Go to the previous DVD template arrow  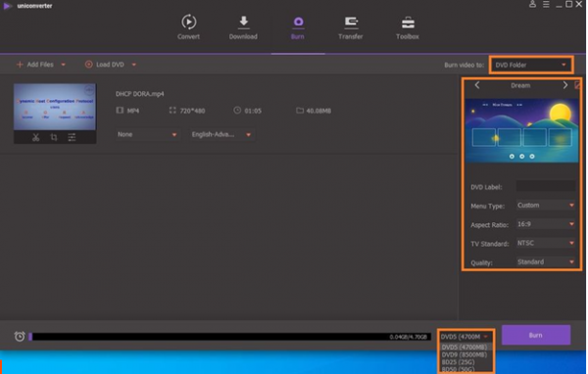point(477,85)
